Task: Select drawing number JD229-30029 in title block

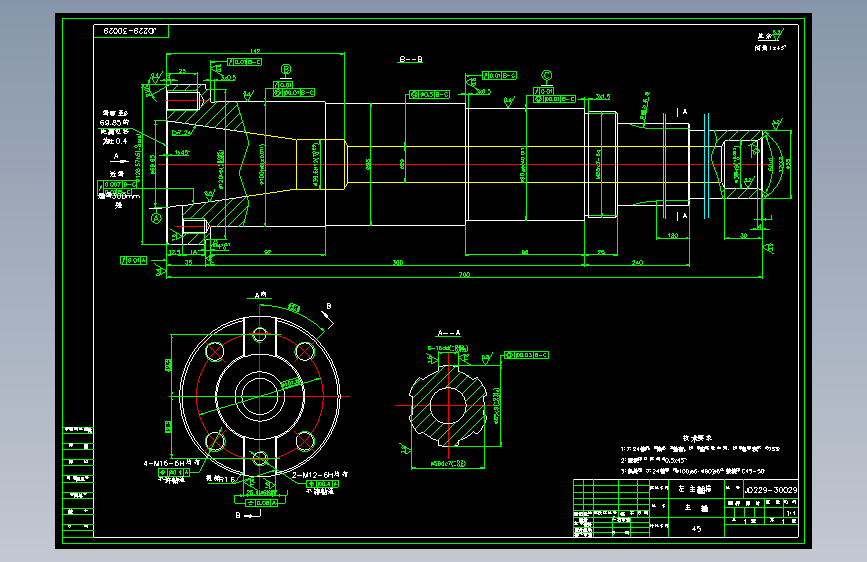Action: pos(771,490)
